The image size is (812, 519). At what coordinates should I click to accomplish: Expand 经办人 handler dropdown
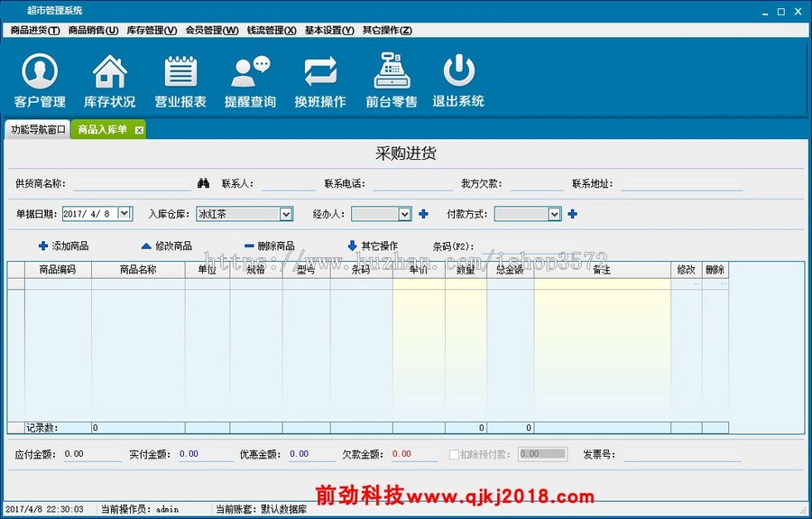pyautogui.click(x=404, y=214)
